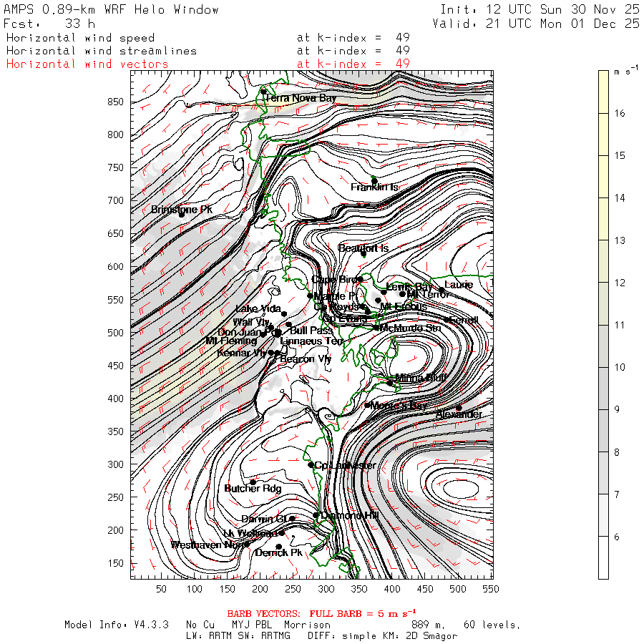Pick the colorbar segment between 15 and 16

[603, 135]
